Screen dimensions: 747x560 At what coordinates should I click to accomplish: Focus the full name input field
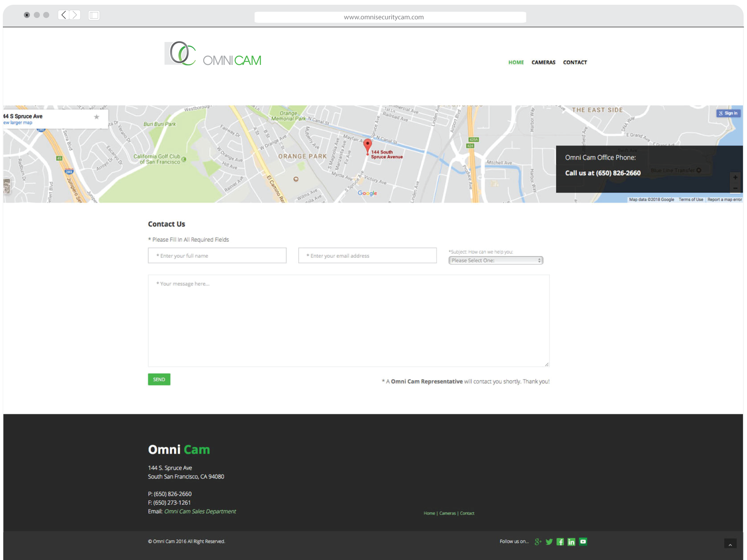(217, 256)
